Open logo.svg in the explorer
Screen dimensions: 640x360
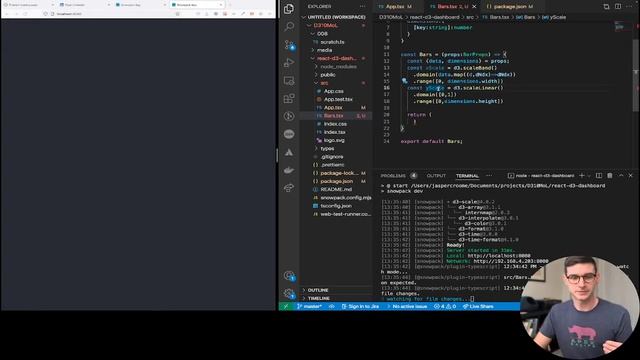pyautogui.click(x=336, y=140)
